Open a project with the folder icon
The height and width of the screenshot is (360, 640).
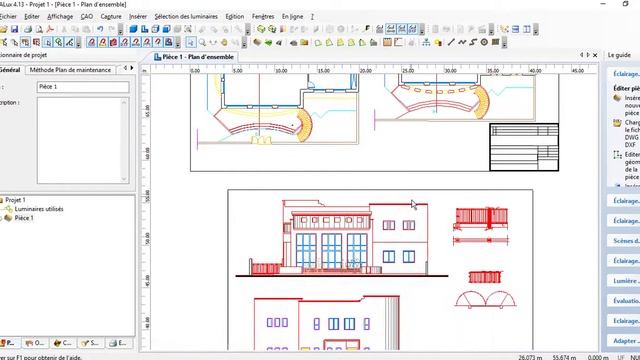point(3,29)
